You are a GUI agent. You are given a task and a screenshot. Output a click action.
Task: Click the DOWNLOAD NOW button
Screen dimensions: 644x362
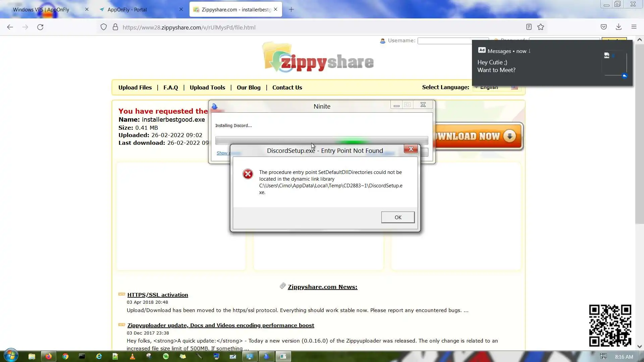tap(478, 136)
